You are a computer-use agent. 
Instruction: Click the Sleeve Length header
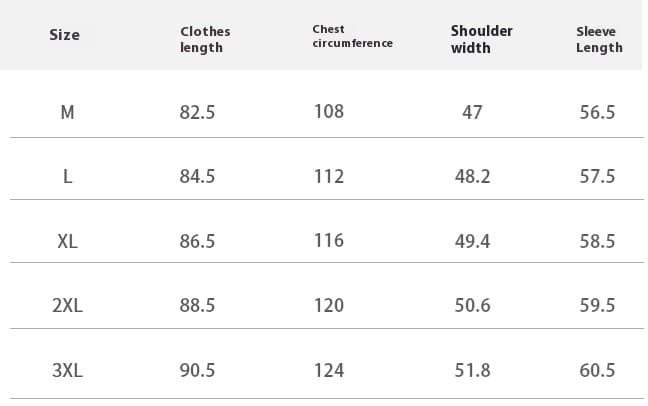[599, 39]
